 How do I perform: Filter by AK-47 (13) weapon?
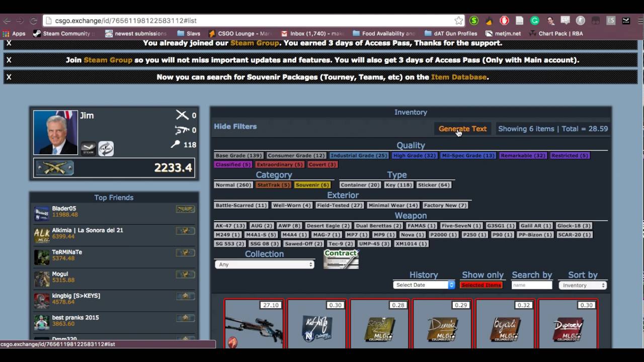[x=230, y=226]
